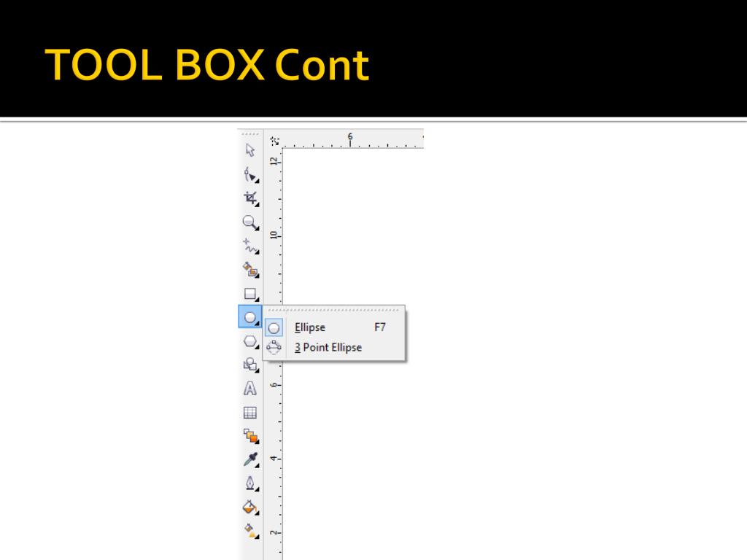Click the flyout's dotted grip handle
This screenshot has width=747, height=560.
(x=333, y=310)
